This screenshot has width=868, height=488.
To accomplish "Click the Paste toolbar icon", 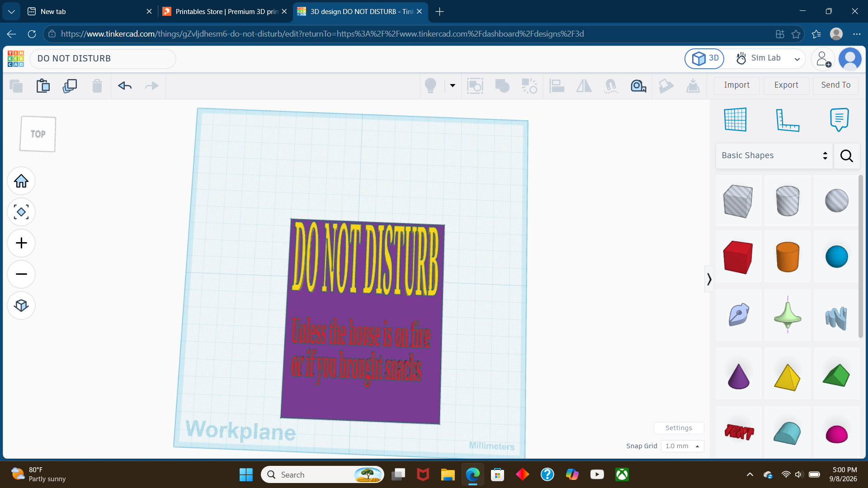I will (x=43, y=86).
